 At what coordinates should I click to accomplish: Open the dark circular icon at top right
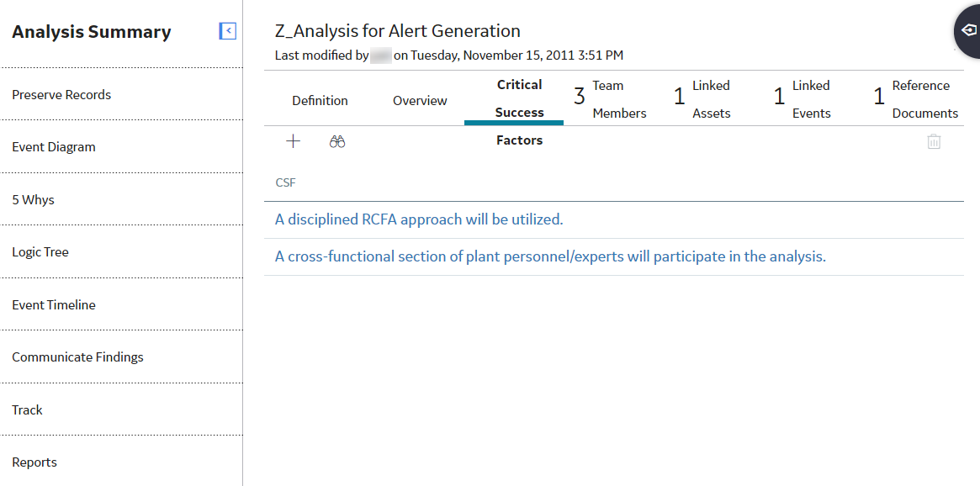(967, 30)
